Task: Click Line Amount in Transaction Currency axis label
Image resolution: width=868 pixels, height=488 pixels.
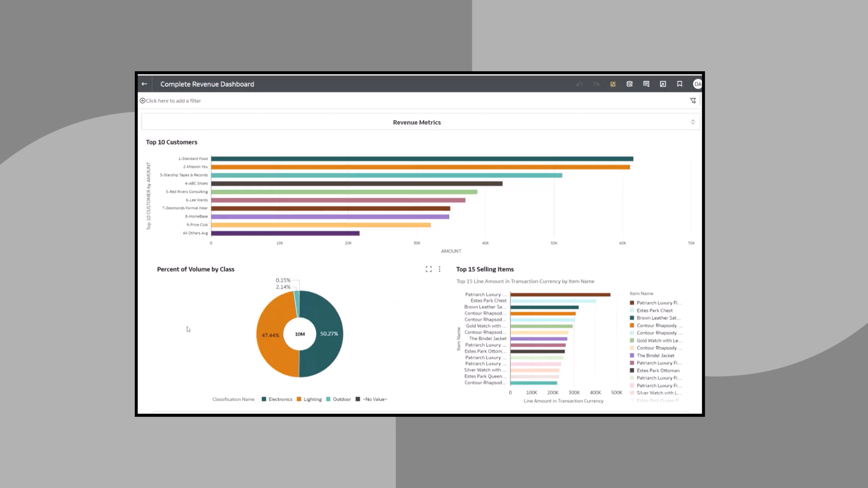Action: [x=563, y=401]
